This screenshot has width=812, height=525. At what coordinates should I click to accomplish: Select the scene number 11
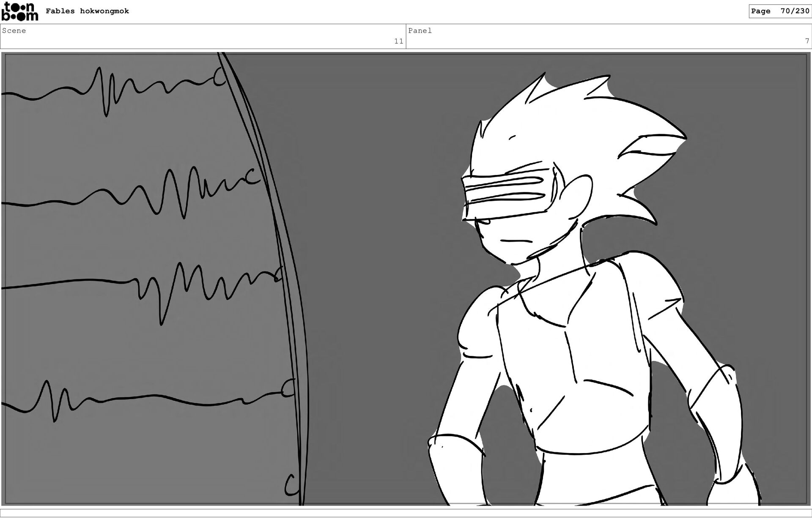click(x=398, y=41)
